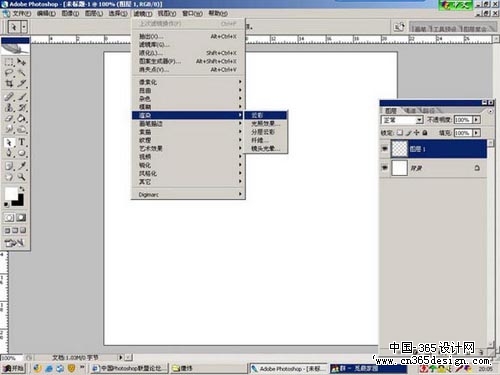Click the foreground color swatch
500x375 pixels.
[11, 193]
